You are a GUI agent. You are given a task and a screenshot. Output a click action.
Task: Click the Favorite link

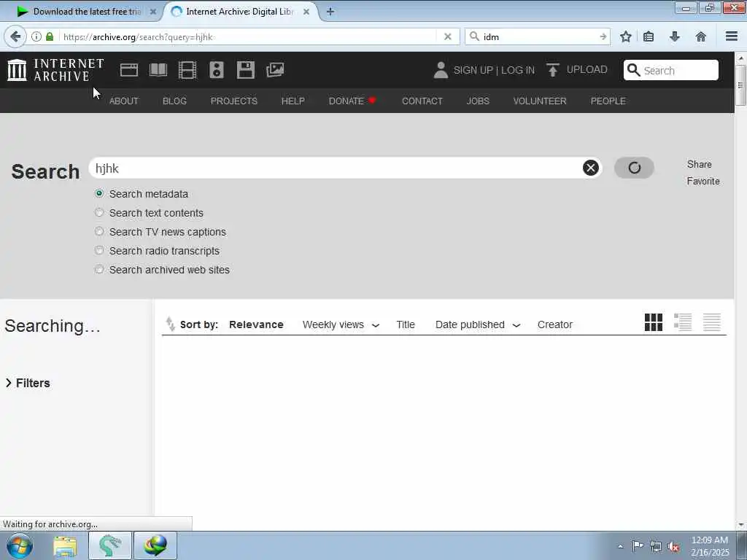coord(703,181)
